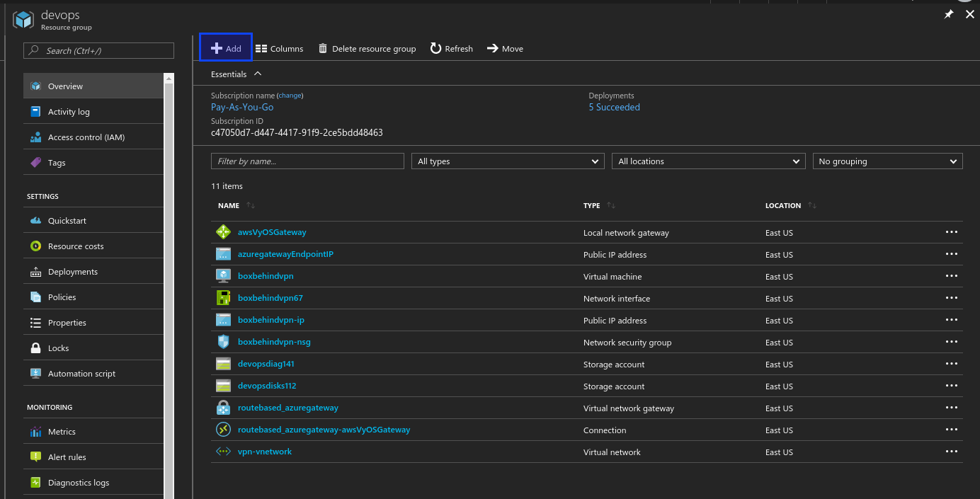Focus the sidebar Search field
This screenshot has height=499, width=980.
point(98,50)
